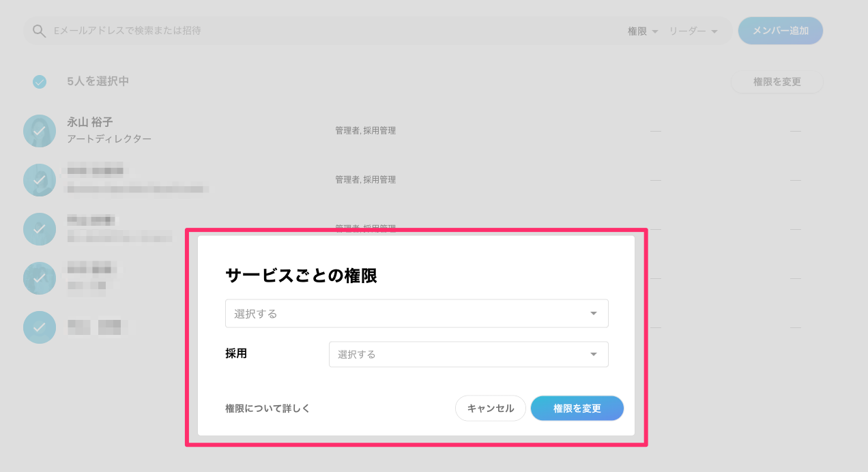Click the キャンセル button

pos(491,409)
